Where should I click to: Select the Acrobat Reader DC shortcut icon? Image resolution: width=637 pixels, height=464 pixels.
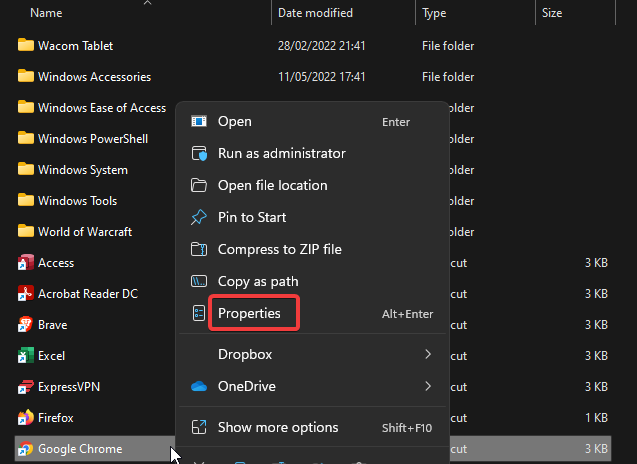click(26, 293)
